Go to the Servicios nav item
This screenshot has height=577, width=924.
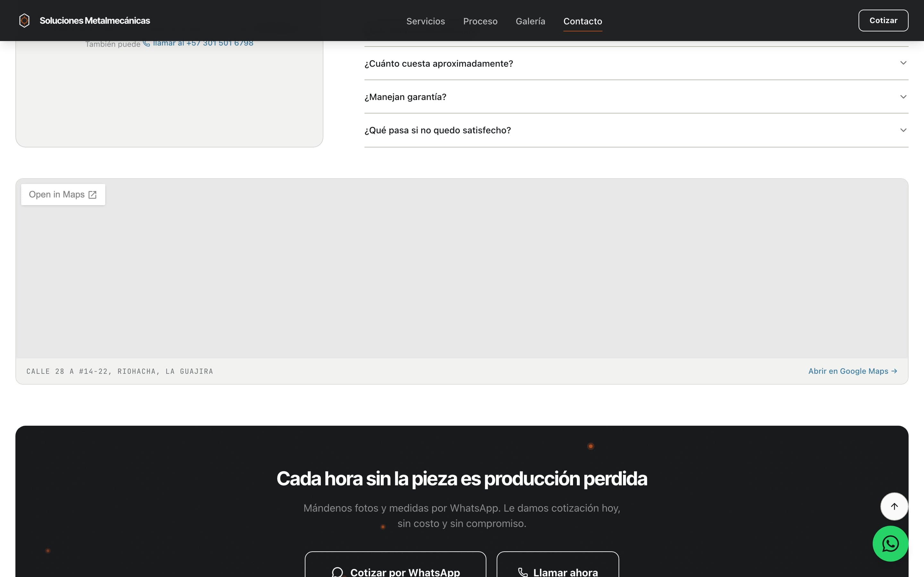[425, 21]
